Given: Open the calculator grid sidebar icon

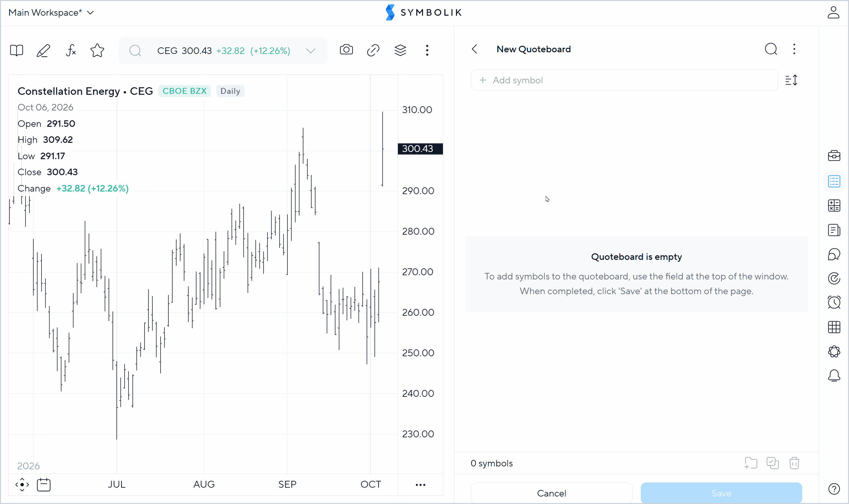Looking at the screenshot, I should tap(834, 206).
